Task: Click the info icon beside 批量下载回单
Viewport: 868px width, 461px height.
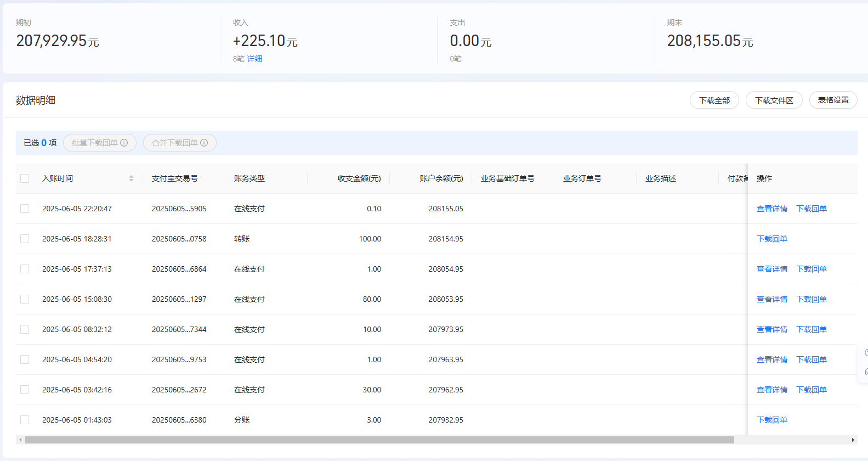Action: click(124, 143)
